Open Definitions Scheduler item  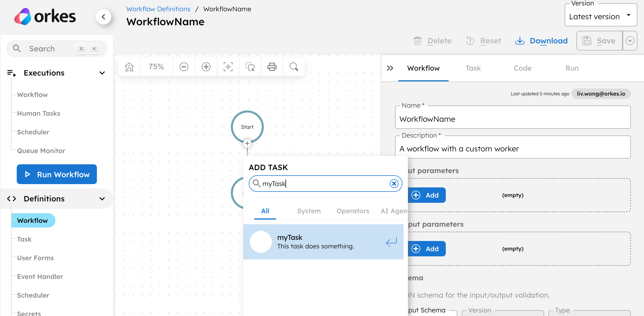point(33,295)
